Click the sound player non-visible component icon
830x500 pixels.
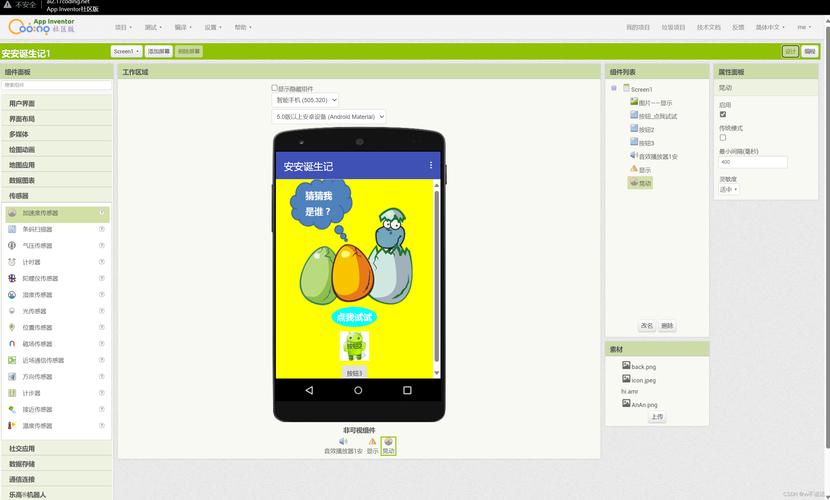(x=343, y=441)
